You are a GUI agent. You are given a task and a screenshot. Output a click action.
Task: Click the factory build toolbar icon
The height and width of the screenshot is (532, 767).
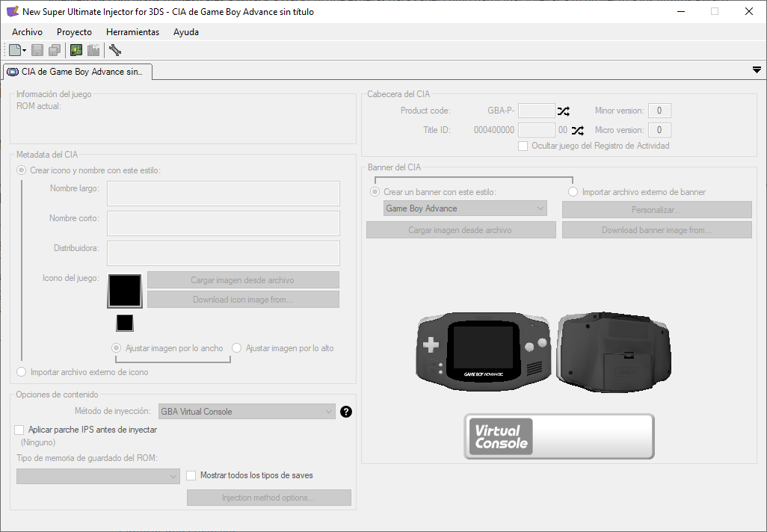(x=93, y=50)
